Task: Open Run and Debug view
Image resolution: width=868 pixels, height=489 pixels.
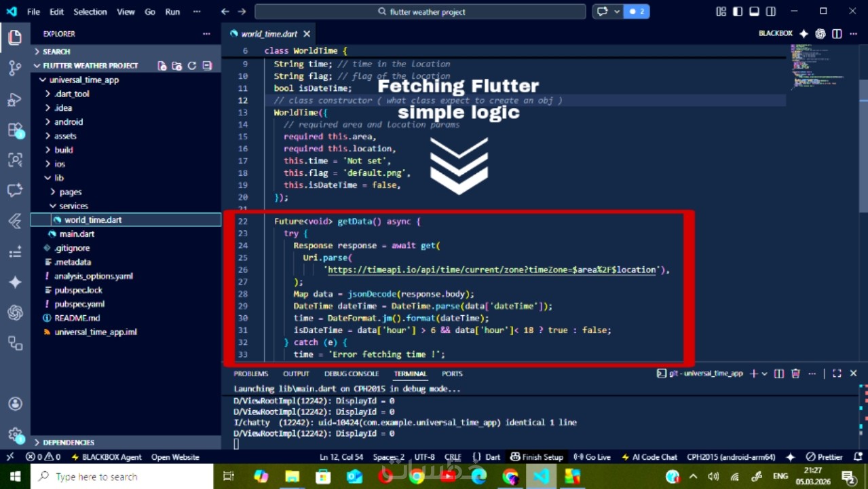Action: [15, 100]
